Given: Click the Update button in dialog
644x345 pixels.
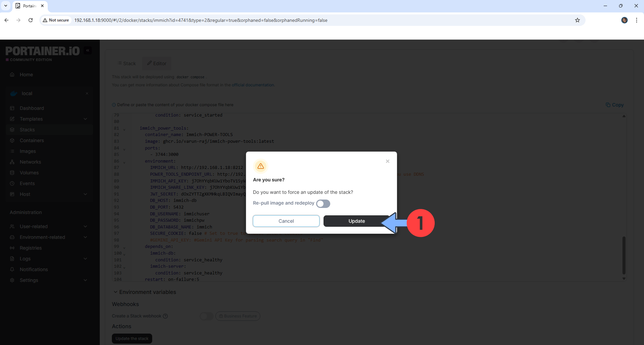Looking at the screenshot, I should 356,221.
